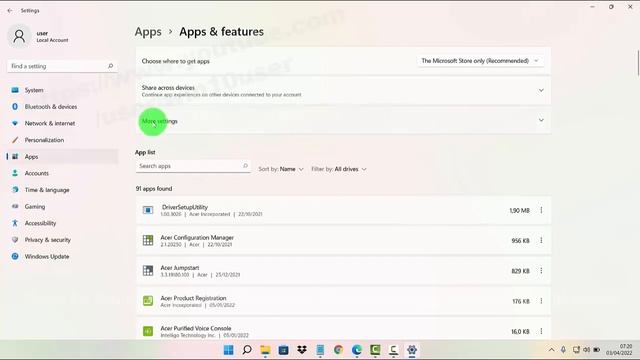
Task: Click the microphone tray icon
Action: pos(563,350)
